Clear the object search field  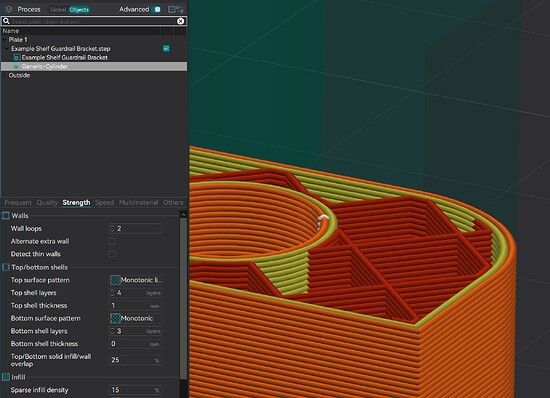[x=180, y=21]
